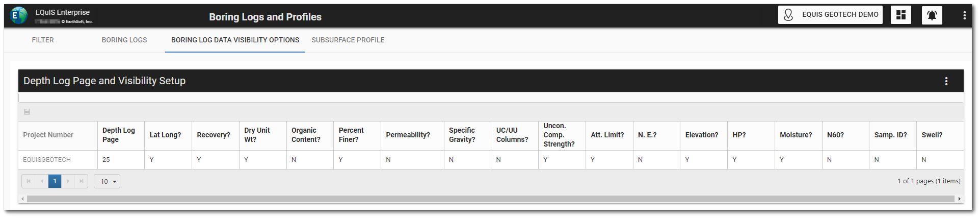The image size is (980, 218).
Task: Switch to the Filter tab
Action: [x=43, y=40]
